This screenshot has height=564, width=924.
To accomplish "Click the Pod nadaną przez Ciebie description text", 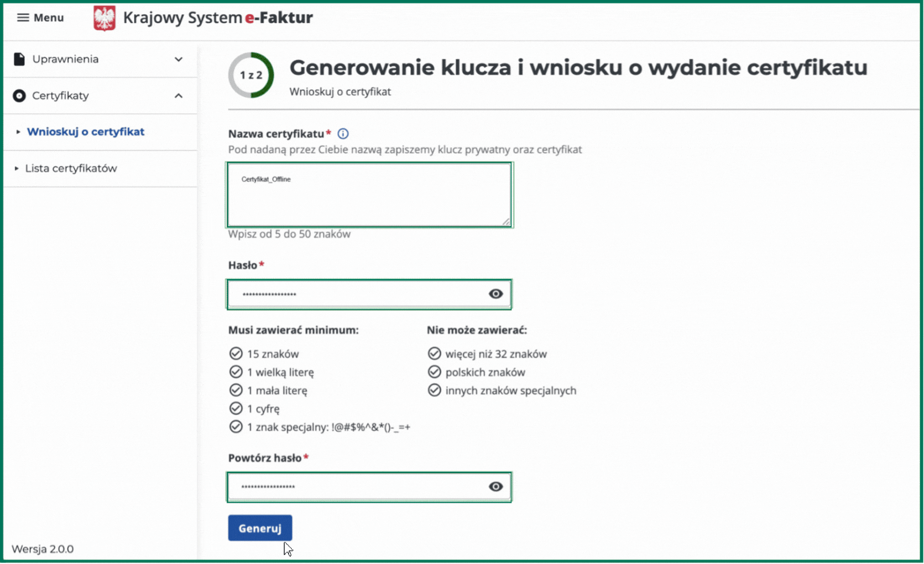I will (405, 149).
